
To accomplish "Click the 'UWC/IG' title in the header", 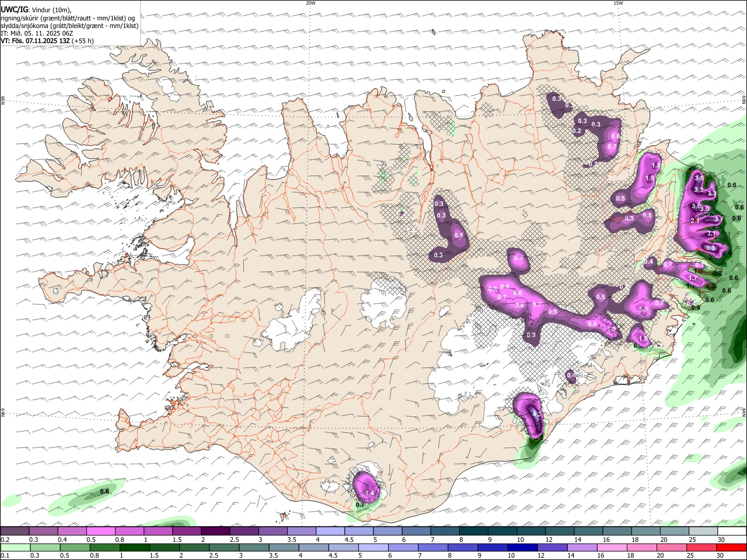I will click(14, 9).
